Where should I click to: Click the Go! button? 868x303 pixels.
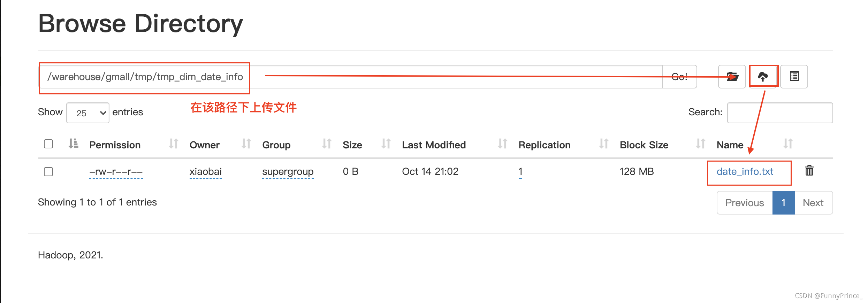click(679, 77)
